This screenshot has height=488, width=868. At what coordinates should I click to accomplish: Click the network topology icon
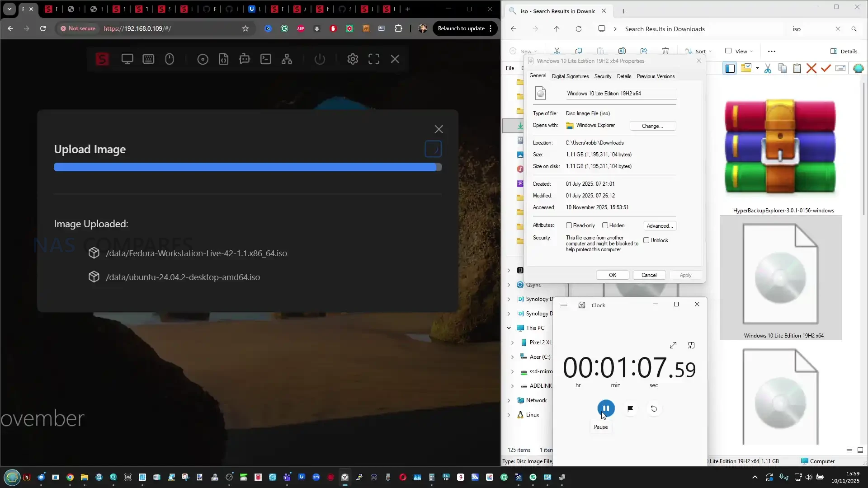pyautogui.click(x=287, y=59)
